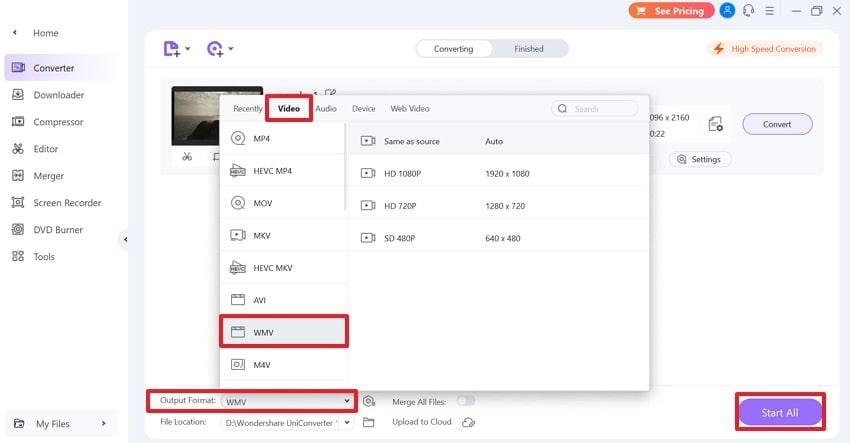
Task: Click the file settings icon beside Convert
Action: pyautogui.click(x=716, y=124)
